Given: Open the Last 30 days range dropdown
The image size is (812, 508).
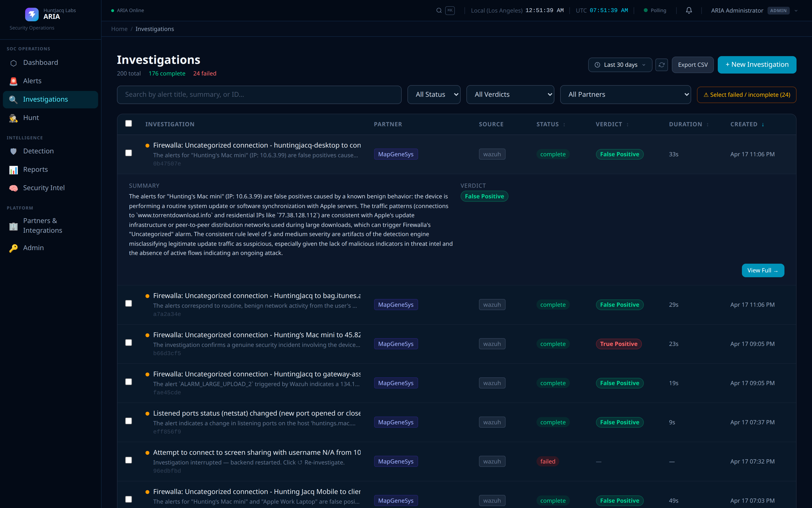Looking at the screenshot, I should 620,65.
